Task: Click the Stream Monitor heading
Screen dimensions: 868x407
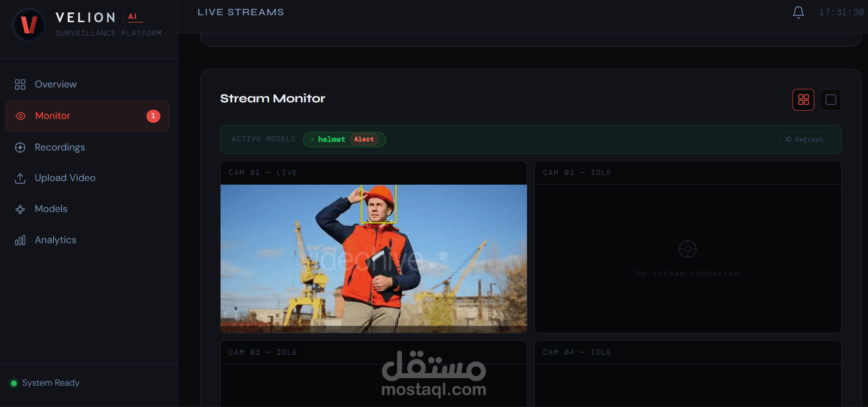Action: click(x=272, y=98)
